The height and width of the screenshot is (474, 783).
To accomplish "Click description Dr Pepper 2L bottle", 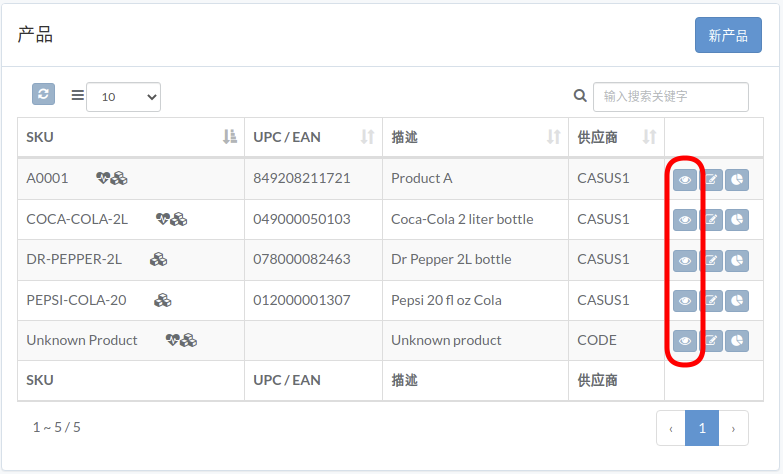I will pos(451,259).
